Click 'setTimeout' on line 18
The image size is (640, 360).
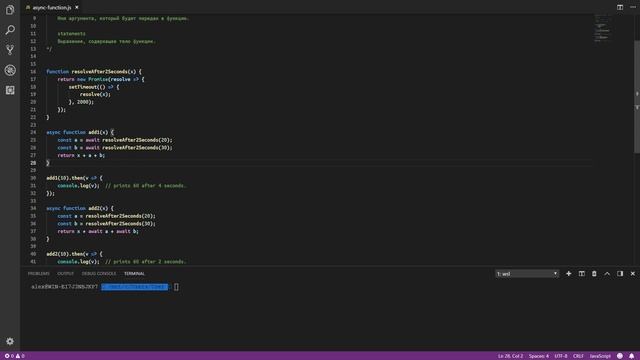(83, 87)
